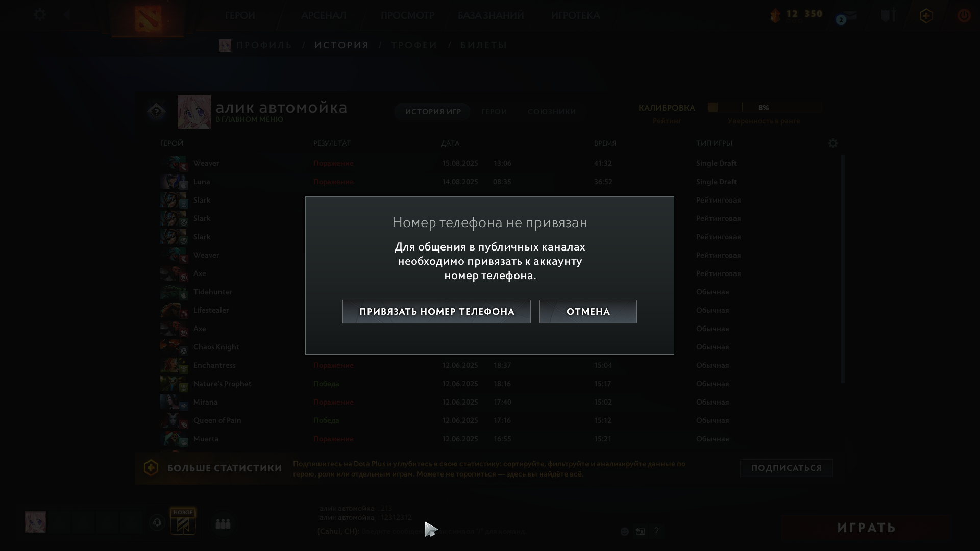Open the armory shield and sword icon
The height and width of the screenshot is (551, 980).
[x=888, y=15]
